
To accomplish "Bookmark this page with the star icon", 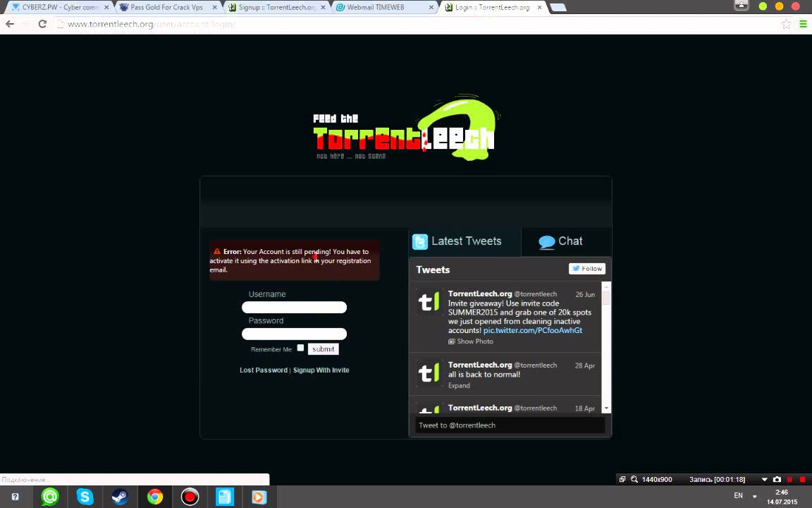I will pyautogui.click(x=786, y=24).
